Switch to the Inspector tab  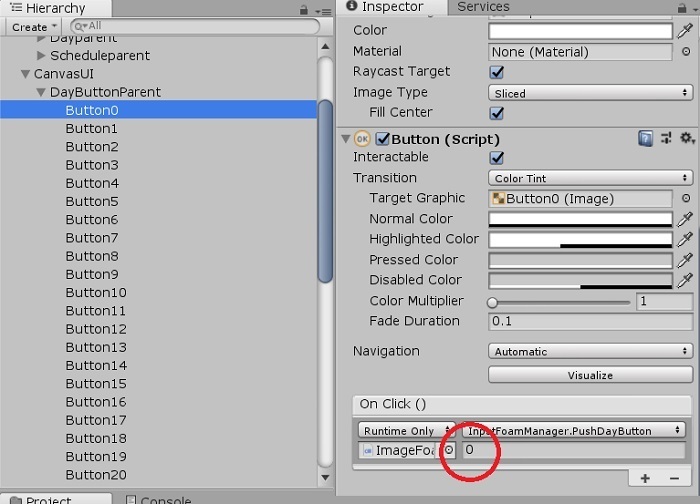[391, 7]
